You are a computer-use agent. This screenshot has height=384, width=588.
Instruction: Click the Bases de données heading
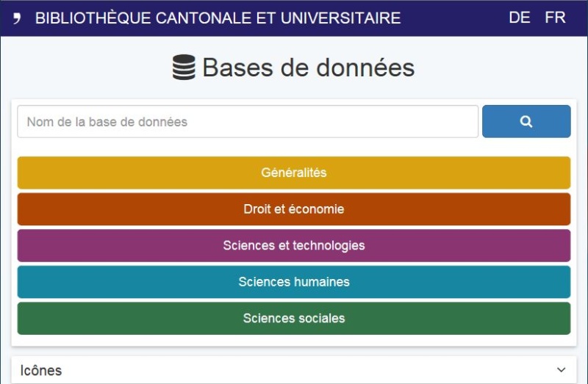click(x=308, y=68)
